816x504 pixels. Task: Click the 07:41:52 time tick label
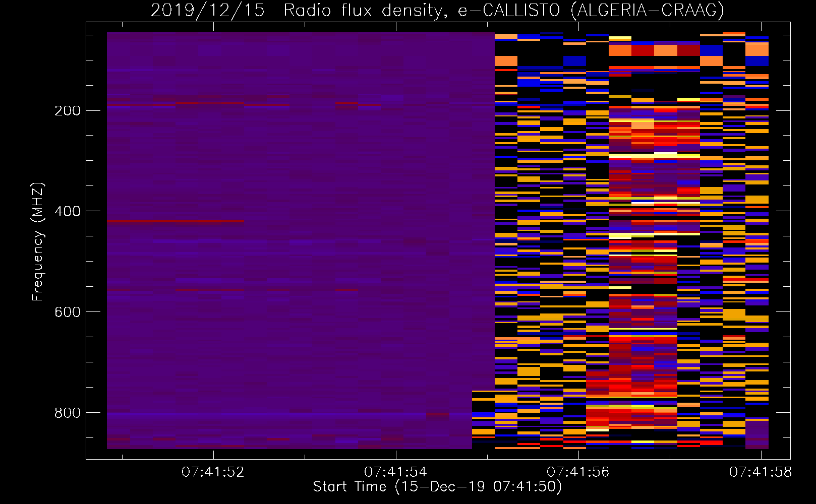coord(213,472)
